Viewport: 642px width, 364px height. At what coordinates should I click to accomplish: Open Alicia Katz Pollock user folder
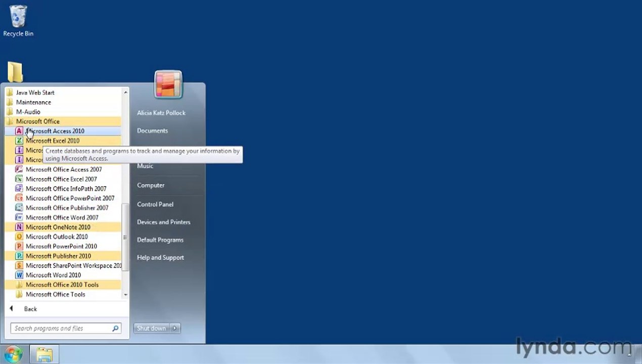pyautogui.click(x=161, y=113)
